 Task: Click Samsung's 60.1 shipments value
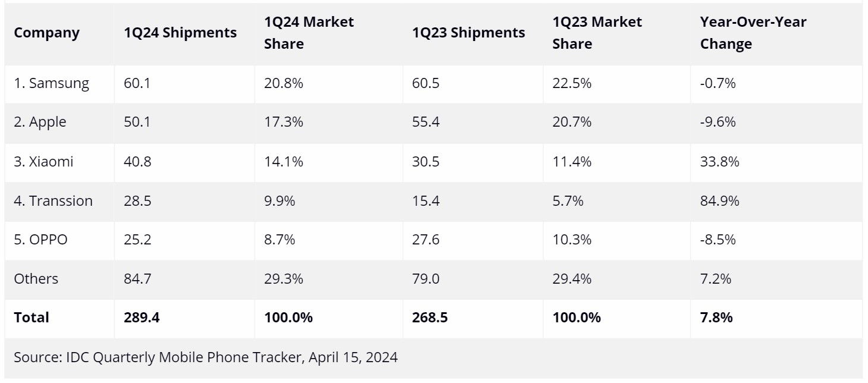click(x=137, y=83)
